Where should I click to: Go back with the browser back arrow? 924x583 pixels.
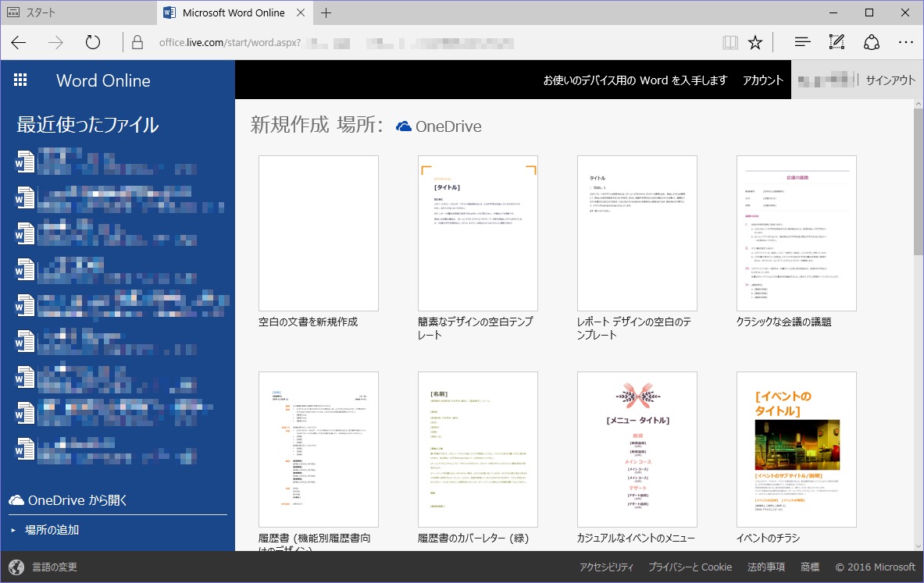pos(19,42)
